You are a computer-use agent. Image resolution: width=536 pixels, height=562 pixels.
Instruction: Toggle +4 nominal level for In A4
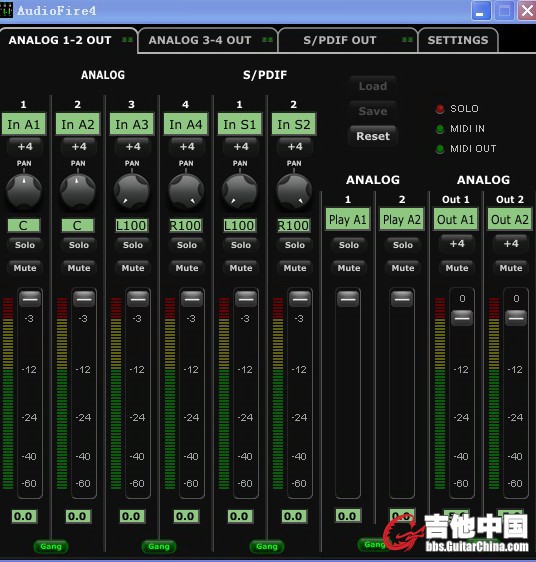(x=187, y=147)
